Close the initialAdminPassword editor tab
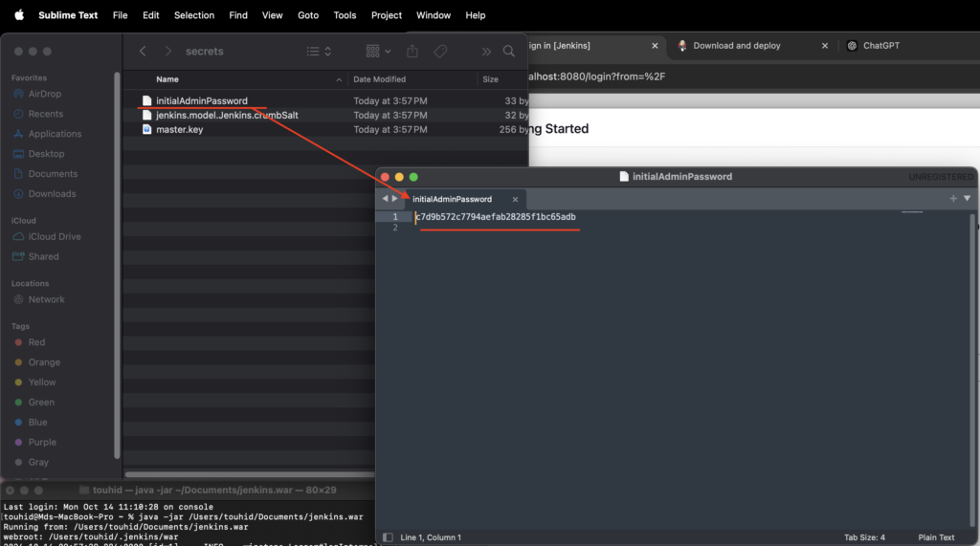Viewport: 980px width, 546px height. (x=515, y=200)
